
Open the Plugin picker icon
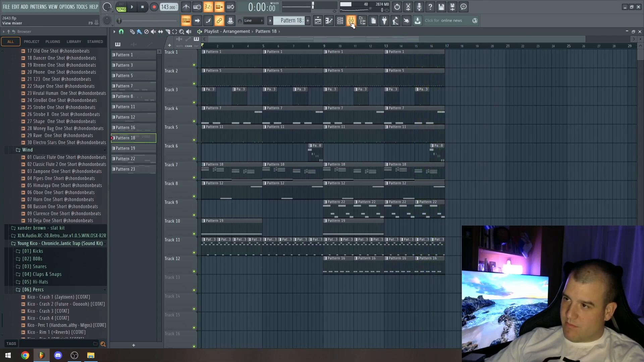[x=384, y=21]
